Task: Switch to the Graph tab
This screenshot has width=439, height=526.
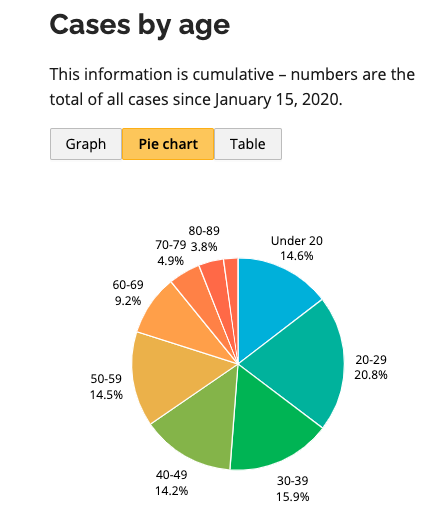Action: tap(86, 144)
